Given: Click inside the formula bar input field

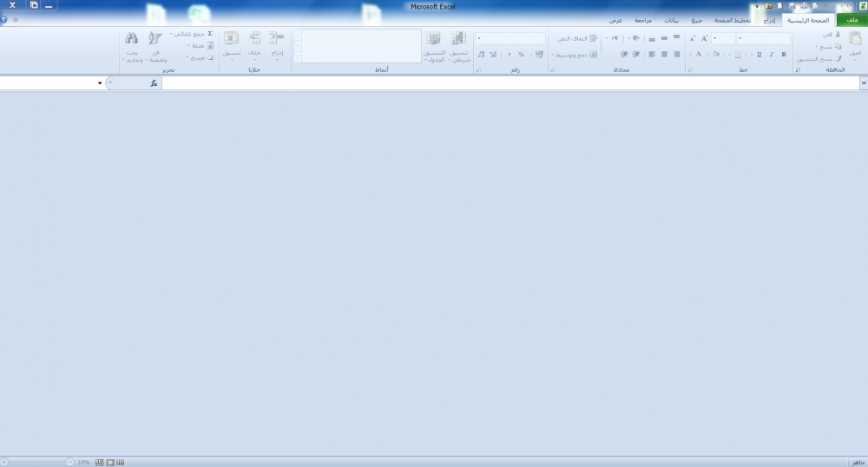Looking at the screenshot, I should point(510,83).
